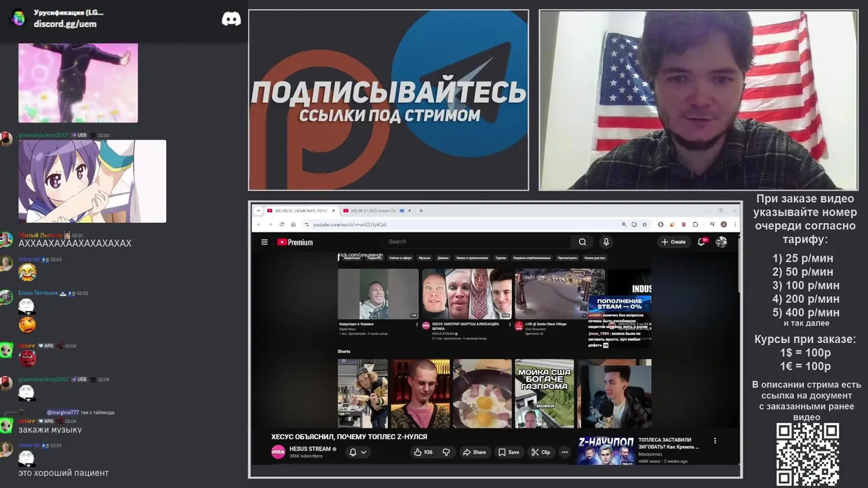868x488 pixels.
Task: Click the anime girl GIF in chat
Action: [92, 181]
